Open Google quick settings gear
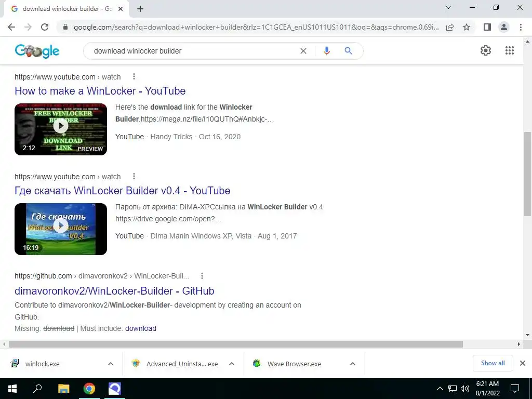This screenshot has height=399, width=532. pyautogui.click(x=486, y=50)
